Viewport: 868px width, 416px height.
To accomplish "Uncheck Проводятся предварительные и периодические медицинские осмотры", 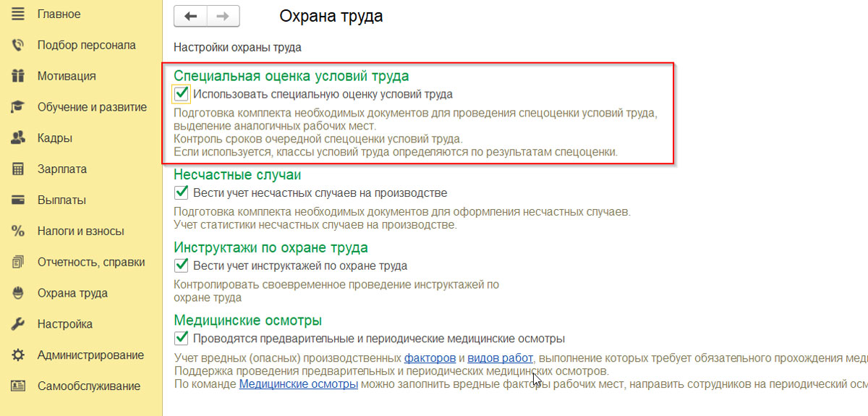I will tap(181, 339).
